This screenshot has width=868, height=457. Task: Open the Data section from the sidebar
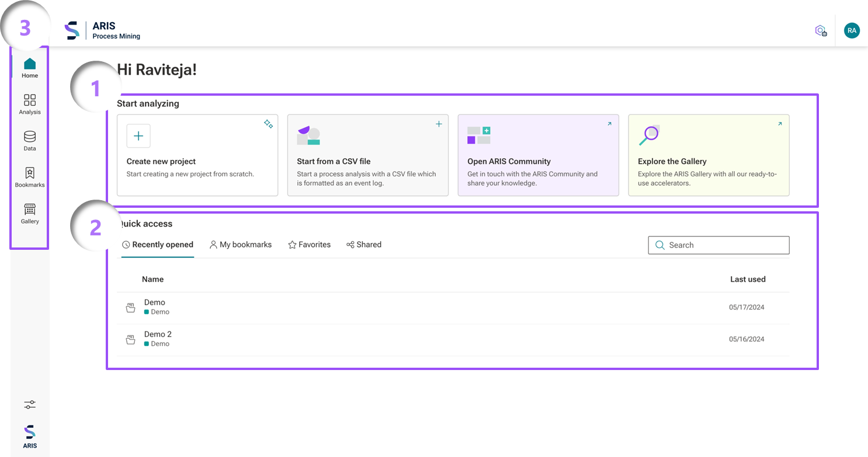[29, 141]
